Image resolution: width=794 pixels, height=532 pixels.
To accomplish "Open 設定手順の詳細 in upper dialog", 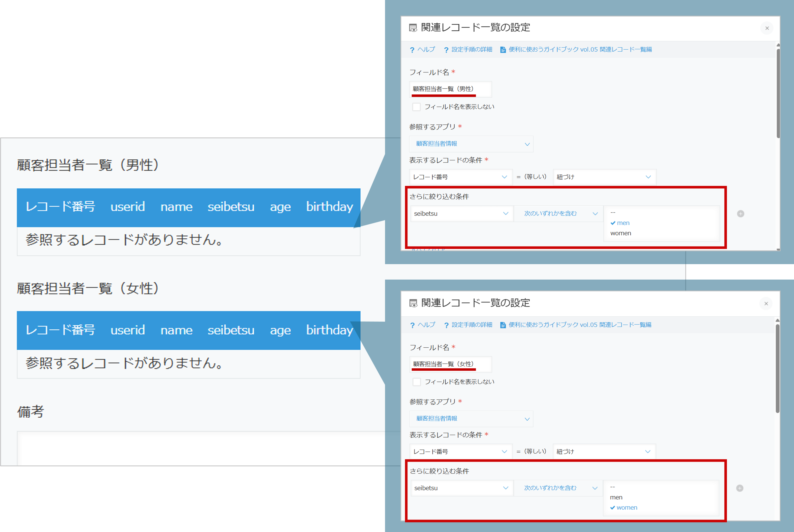I will 468,50.
